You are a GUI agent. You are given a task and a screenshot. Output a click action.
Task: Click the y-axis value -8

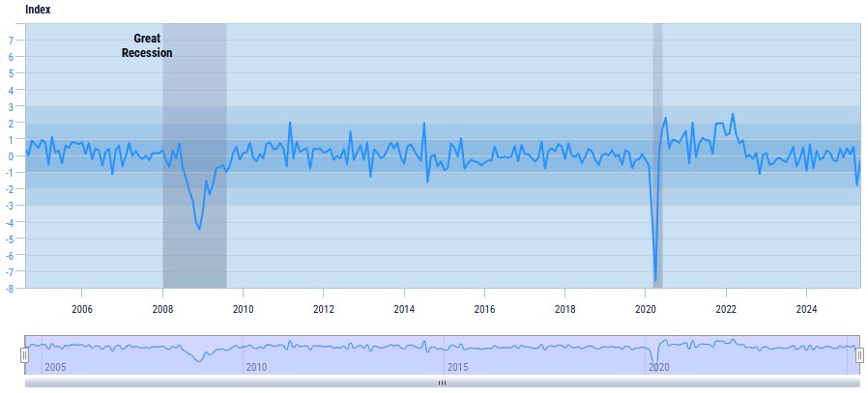click(10, 288)
